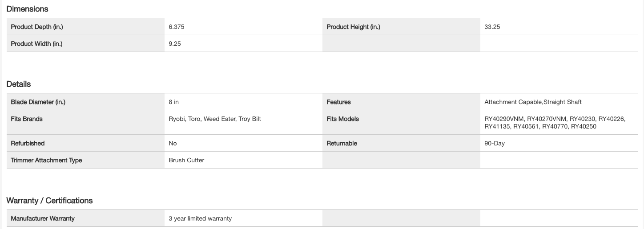
Task: Click the Fits Models list of RY model numbers
Action: (555, 123)
